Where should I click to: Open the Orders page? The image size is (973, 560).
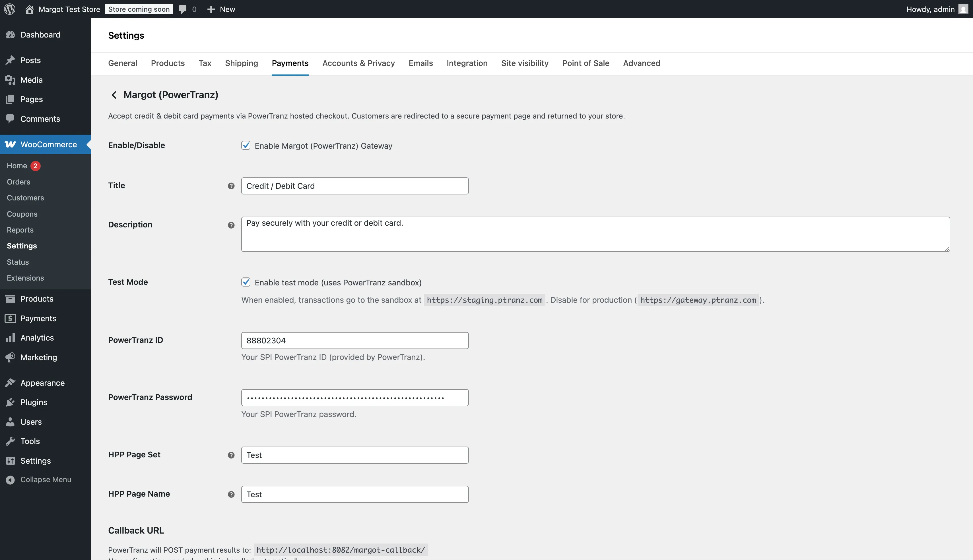tap(18, 182)
